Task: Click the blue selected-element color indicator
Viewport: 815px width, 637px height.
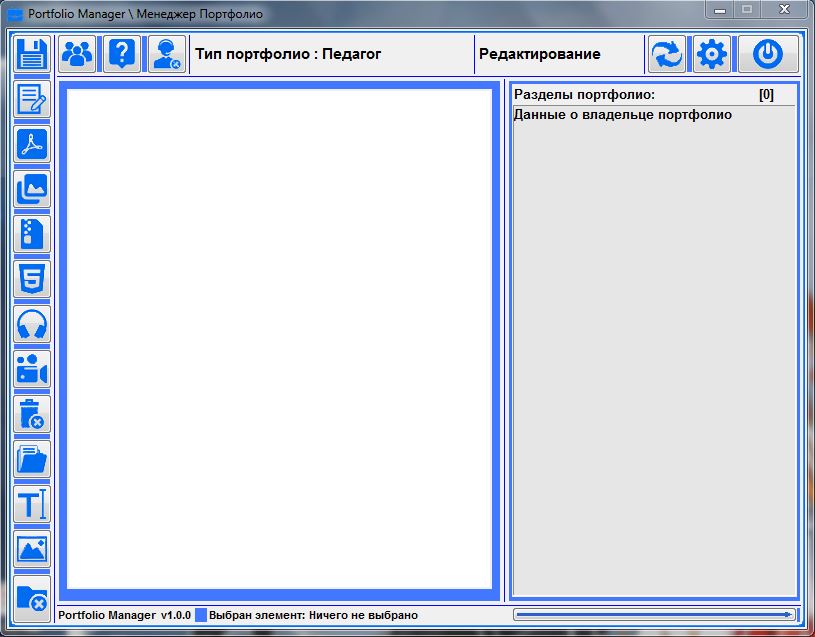Action: 201,615
